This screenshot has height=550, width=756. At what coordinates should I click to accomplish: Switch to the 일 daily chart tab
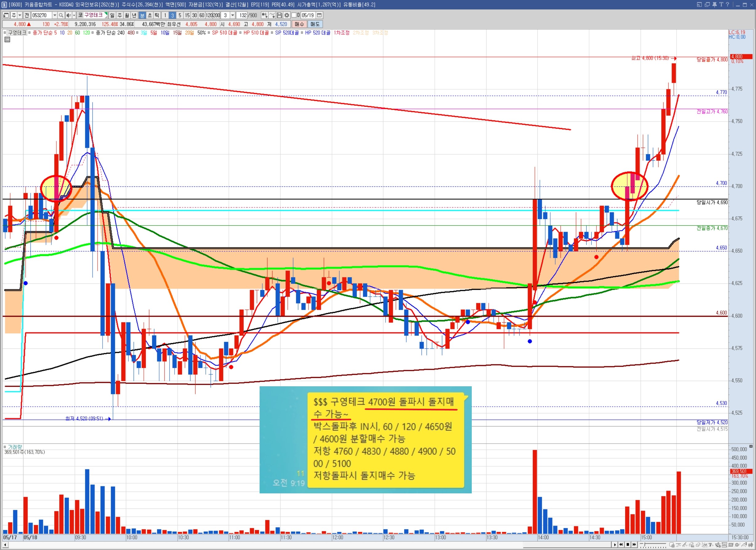point(112,15)
